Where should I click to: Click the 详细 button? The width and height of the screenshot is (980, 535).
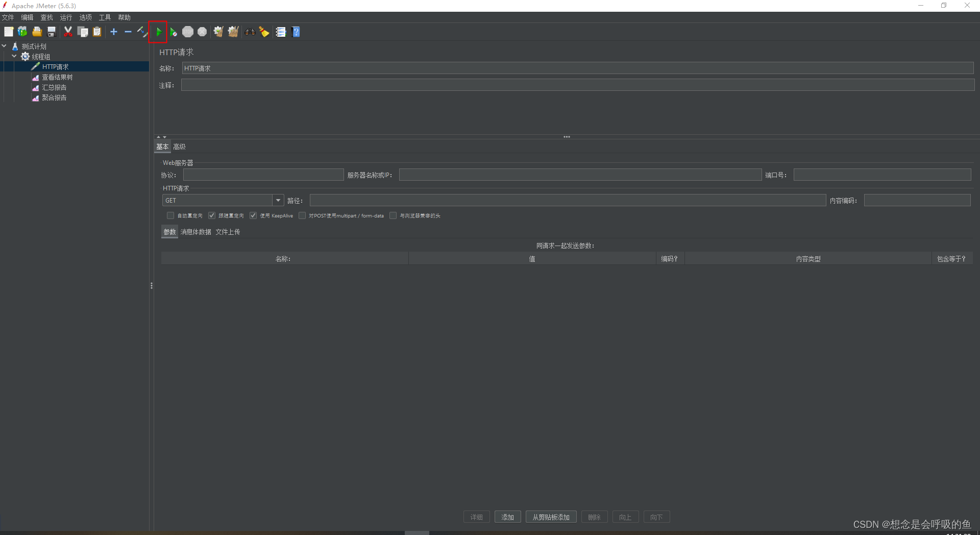tap(477, 517)
